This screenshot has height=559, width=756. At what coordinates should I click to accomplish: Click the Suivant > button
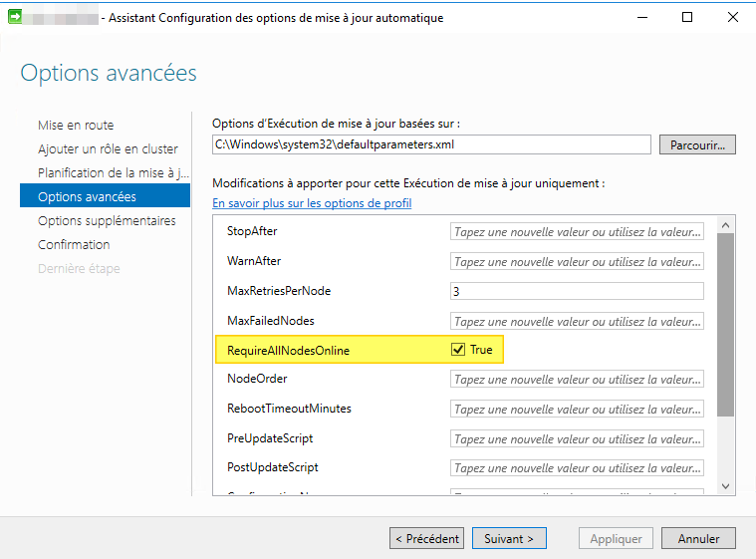(x=509, y=538)
